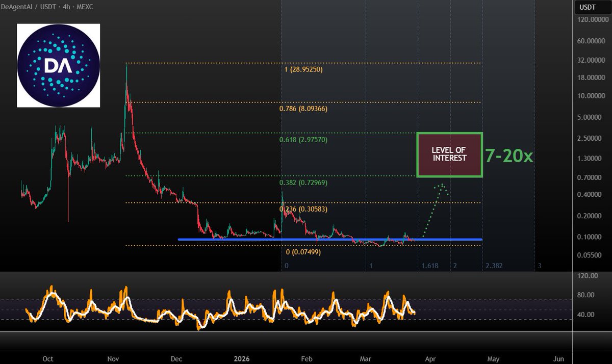This screenshot has height=364, width=612.
Task: Click the 2026 label on the time axis
Action: pyautogui.click(x=241, y=359)
